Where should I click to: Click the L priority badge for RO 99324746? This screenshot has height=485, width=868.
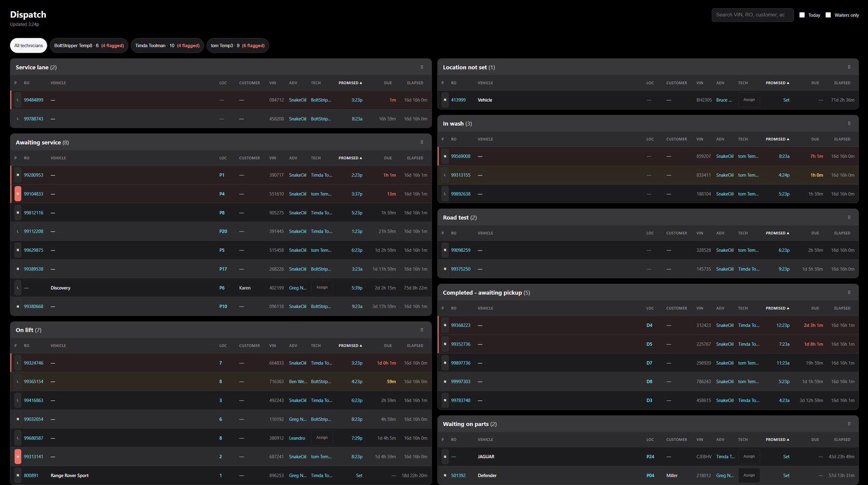tap(18, 363)
